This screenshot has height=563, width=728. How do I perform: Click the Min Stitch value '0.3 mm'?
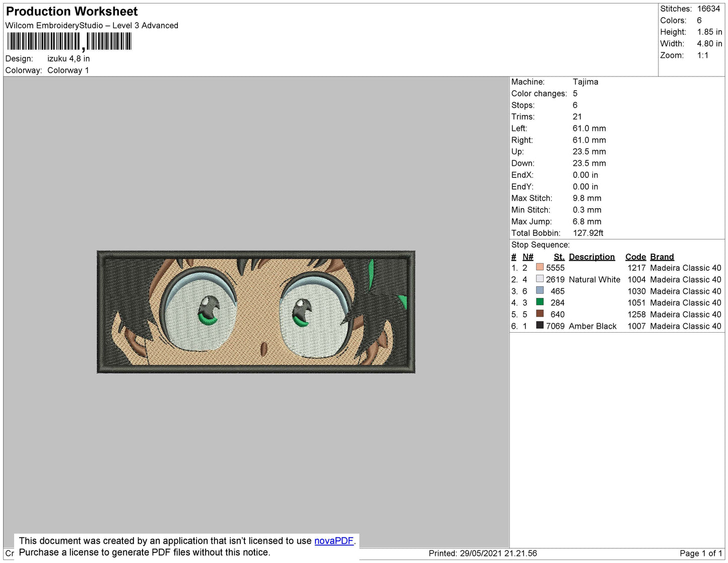click(x=587, y=210)
